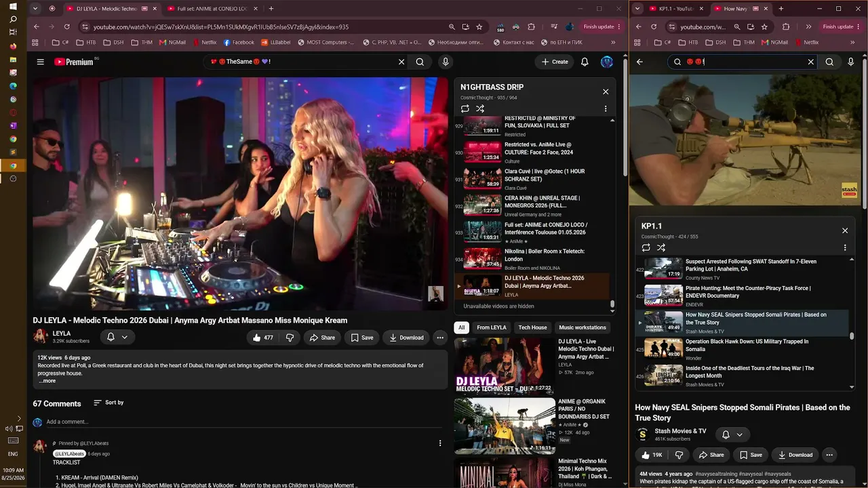
Task: Select the Tech House filter chip
Action: tap(532, 327)
